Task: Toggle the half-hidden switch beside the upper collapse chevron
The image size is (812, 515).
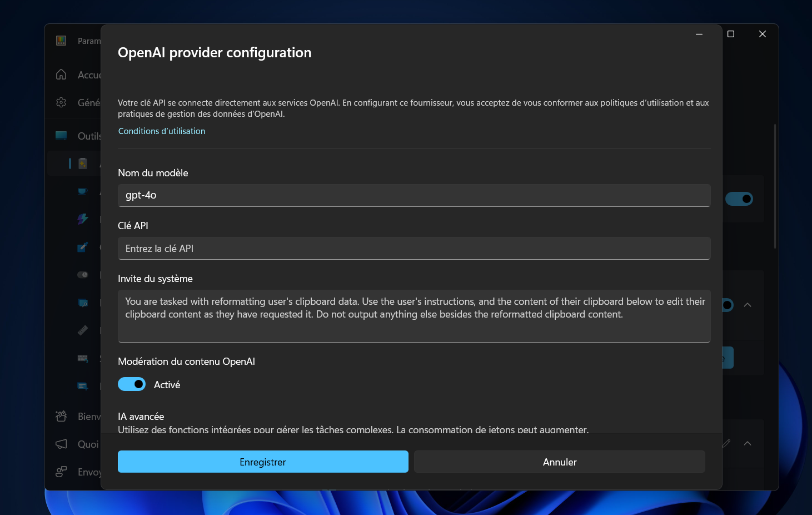Action: point(728,305)
